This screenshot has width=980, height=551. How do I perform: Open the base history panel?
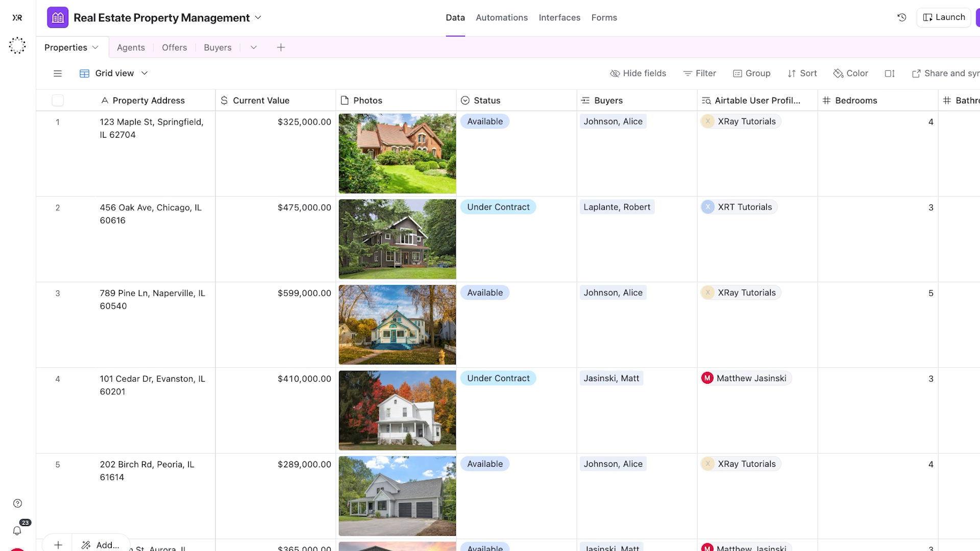coord(901,17)
